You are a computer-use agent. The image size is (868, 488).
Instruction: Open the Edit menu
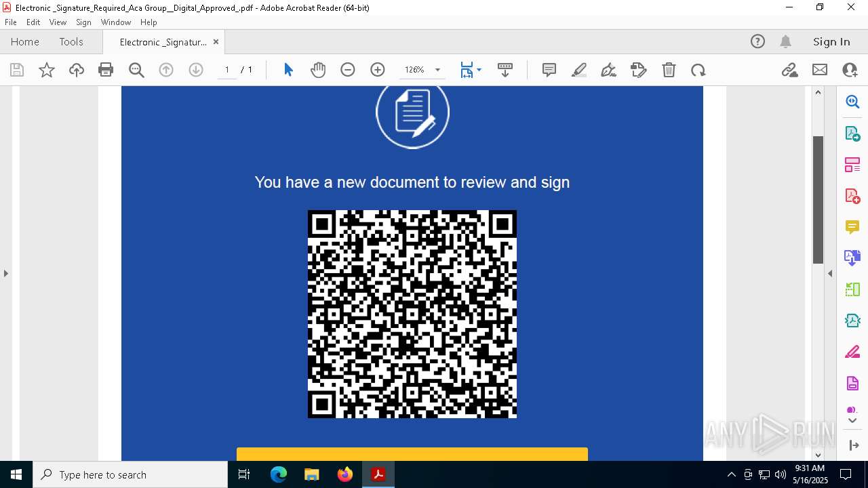pos(33,22)
